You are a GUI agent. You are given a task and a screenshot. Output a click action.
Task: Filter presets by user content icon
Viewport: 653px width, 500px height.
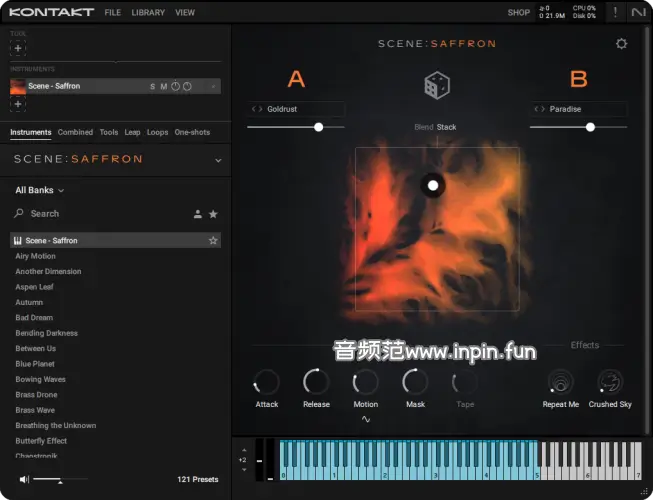tap(198, 214)
